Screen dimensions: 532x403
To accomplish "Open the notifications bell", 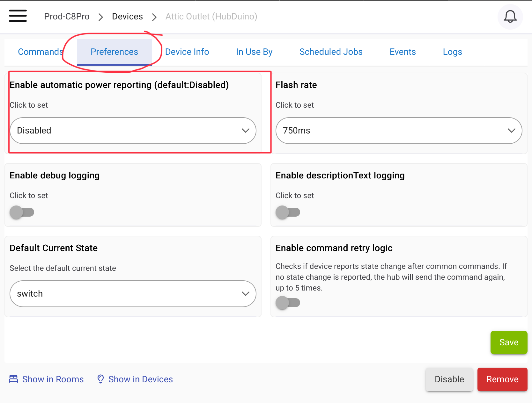I will click(x=510, y=17).
